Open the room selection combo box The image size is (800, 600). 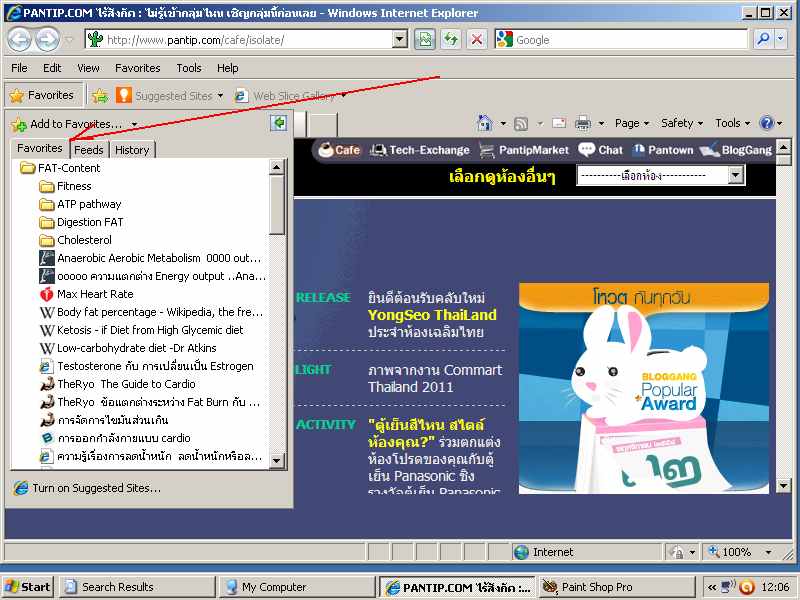coord(660,176)
